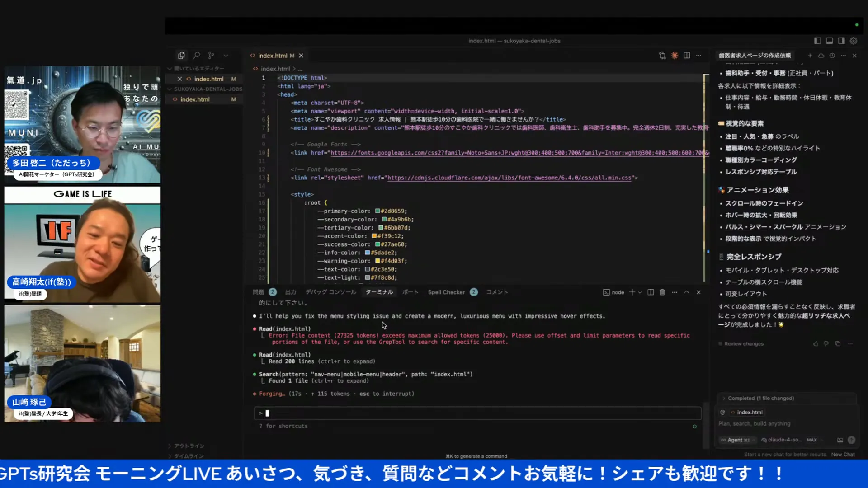Give thumbs up to chat response
The width and height of the screenshot is (868, 488).
(x=816, y=344)
